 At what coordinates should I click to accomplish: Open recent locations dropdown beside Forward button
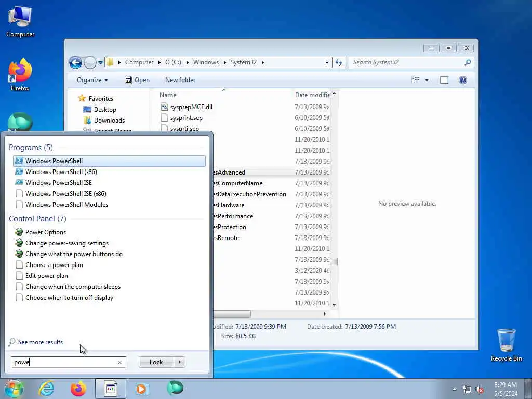point(100,62)
